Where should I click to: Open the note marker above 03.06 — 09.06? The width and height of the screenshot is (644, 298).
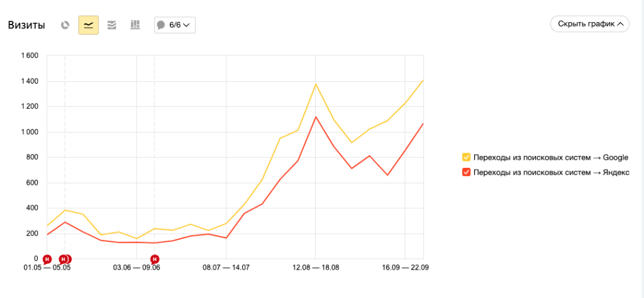(x=155, y=258)
